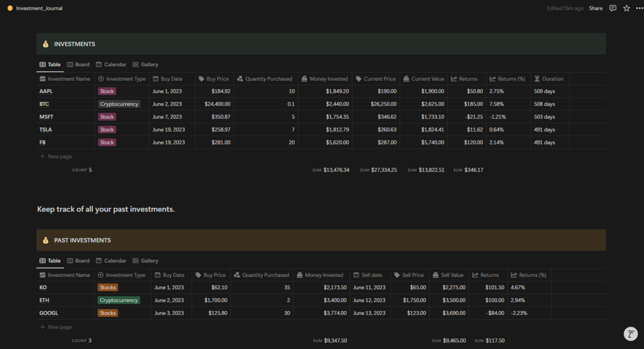Select the June 12, 2023 sell date cell
The height and width of the screenshot is (349, 644).
(x=370, y=300)
